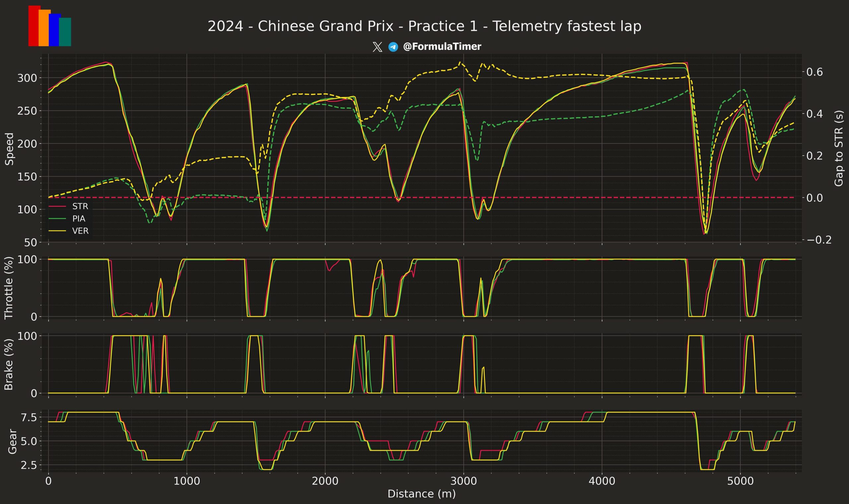This screenshot has height=504, width=849.
Task: Click the red STR legend line marker
Action: pyautogui.click(x=57, y=207)
